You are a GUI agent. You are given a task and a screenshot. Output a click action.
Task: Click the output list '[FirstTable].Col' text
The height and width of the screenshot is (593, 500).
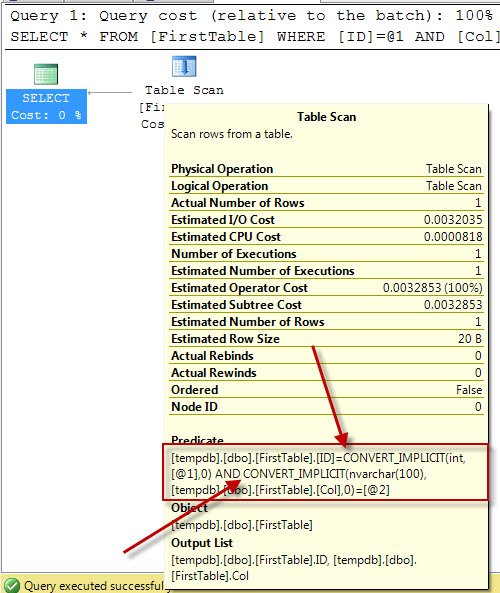click(x=210, y=576)
